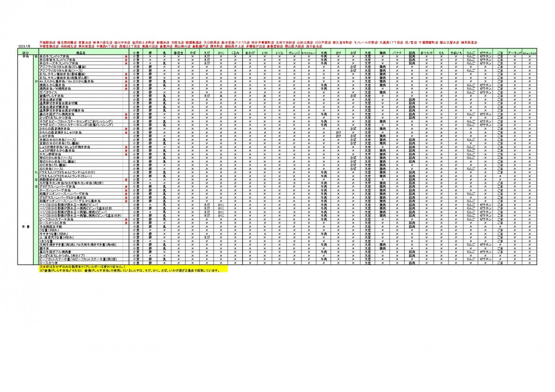This screenshot has height=392, width=555.
Task: Select the くるみ column header
Action: point(235,53)
